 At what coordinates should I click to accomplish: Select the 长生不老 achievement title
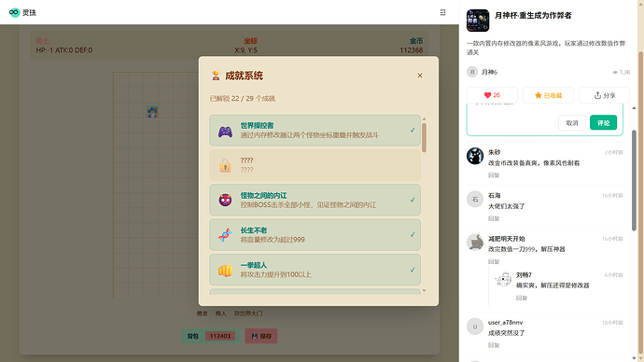click(x=254, y=230)
